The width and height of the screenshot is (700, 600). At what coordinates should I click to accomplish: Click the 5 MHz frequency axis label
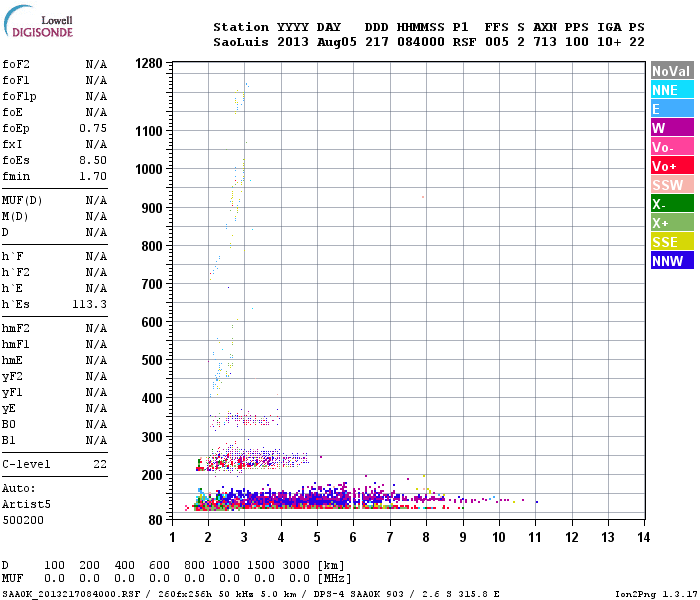pos(317,537)
